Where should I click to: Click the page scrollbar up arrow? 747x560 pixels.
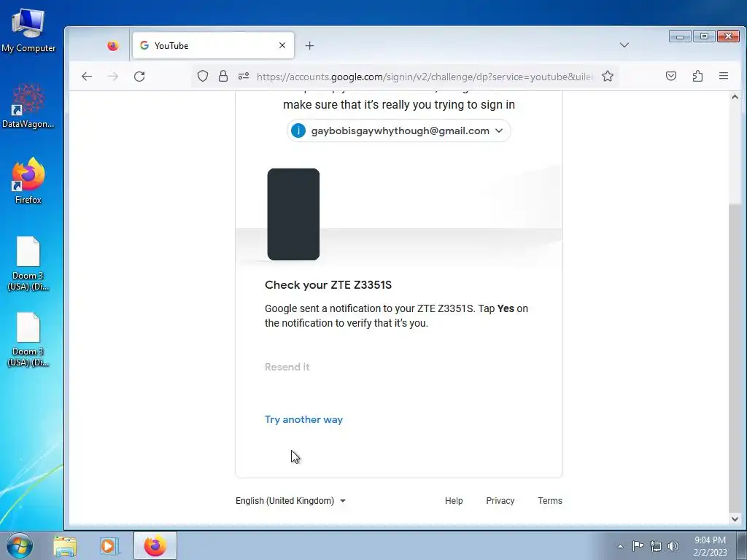pos(735,97)
